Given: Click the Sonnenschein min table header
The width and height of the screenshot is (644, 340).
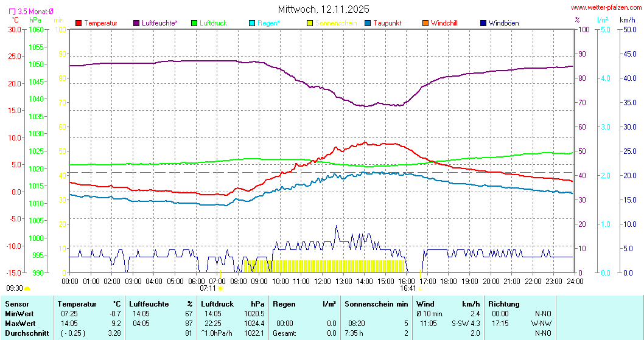Looking at the screenshot, I should (376, 304).
